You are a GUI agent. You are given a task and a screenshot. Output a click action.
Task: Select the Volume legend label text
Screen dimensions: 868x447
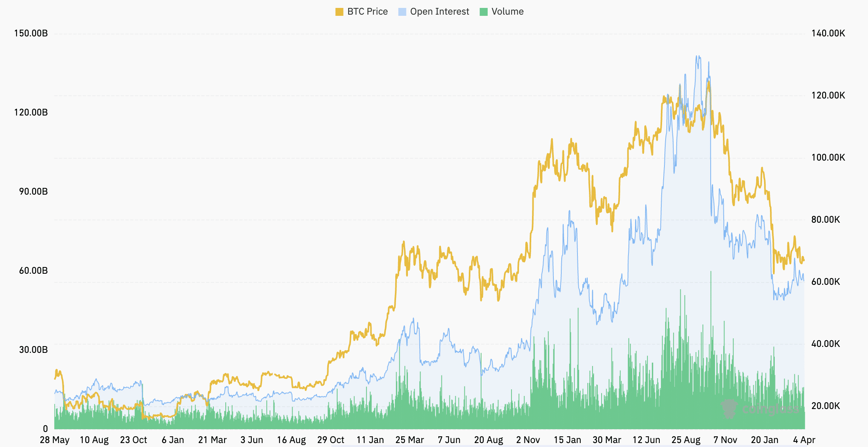(x=507, y=11)
